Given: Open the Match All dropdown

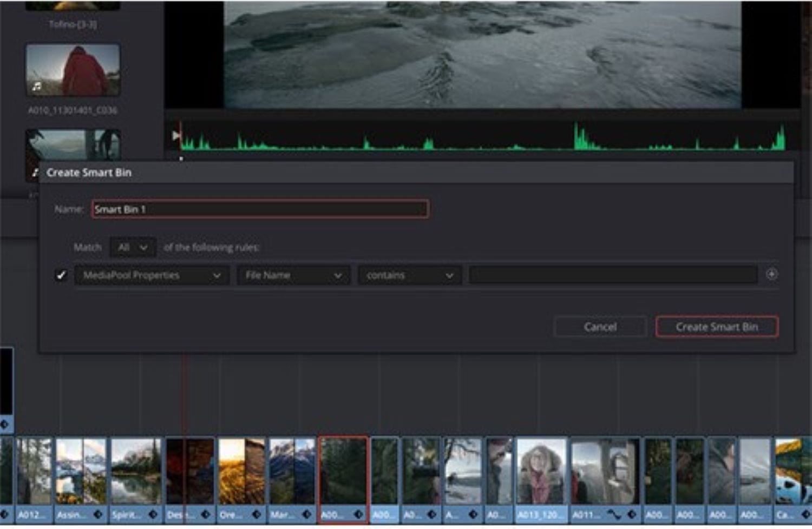Looking at the screenshot, I should click(133, 248).
